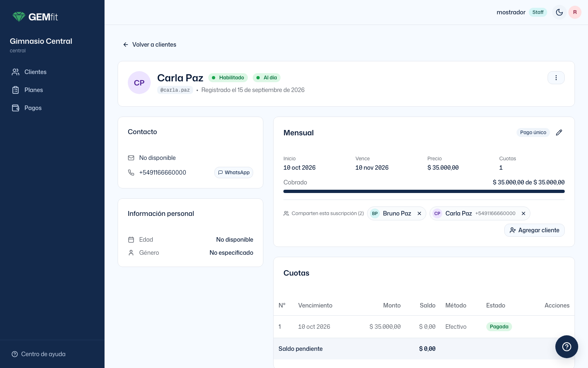
Task: Click the phone number +5491166660000 in Contacto
Action: [x=163, y=173]
